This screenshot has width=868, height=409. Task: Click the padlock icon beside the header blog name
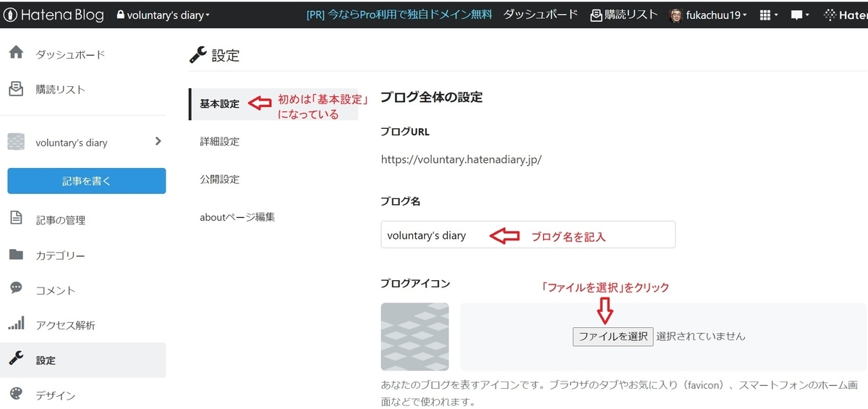pos(120,14)
